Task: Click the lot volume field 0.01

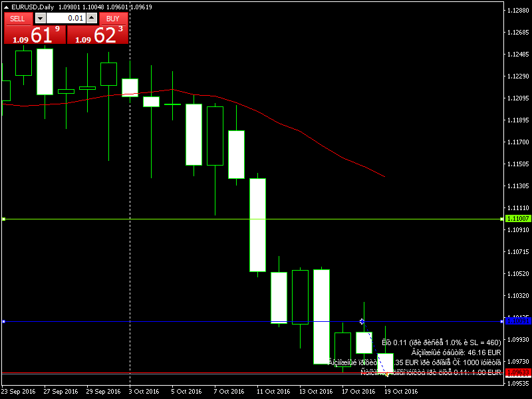Action: [66, 19]
